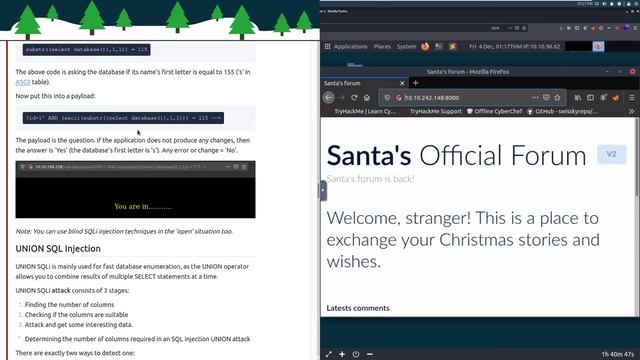The image size is (640, 360).
Task: Close the Santa's forum Firefox window
Action: (632, 71)
